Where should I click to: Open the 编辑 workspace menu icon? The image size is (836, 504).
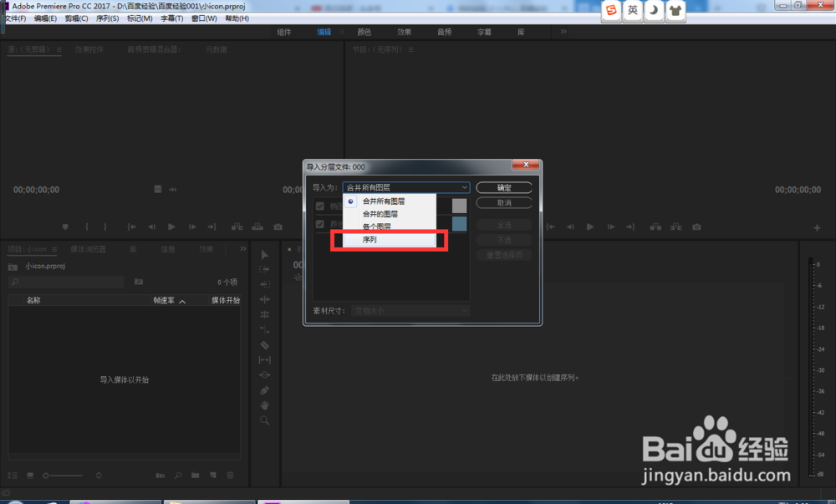[342, 32]
